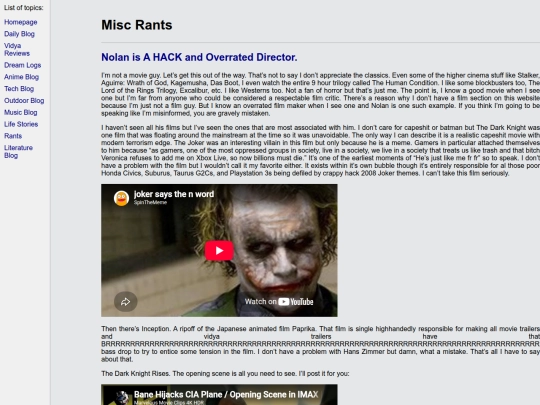The image size is (540, 405).
Task: Open Vidya Reviews page
Action: pyautogui.click(x=17, y=49)
